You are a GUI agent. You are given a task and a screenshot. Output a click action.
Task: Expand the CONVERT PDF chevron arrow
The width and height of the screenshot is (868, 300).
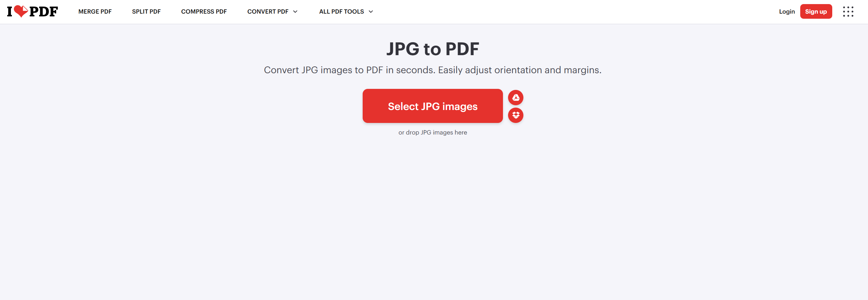pos(295,12)
